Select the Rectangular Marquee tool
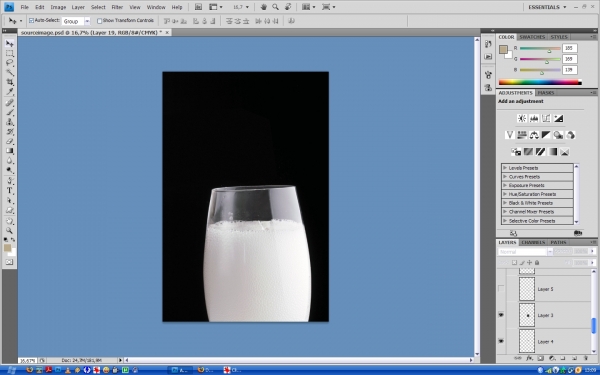 click(10, 53)
